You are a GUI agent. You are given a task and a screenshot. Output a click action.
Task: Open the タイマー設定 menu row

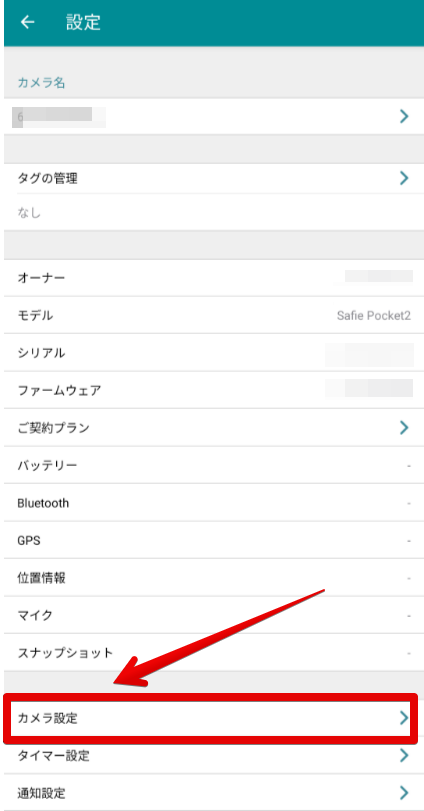click(214, 756)
